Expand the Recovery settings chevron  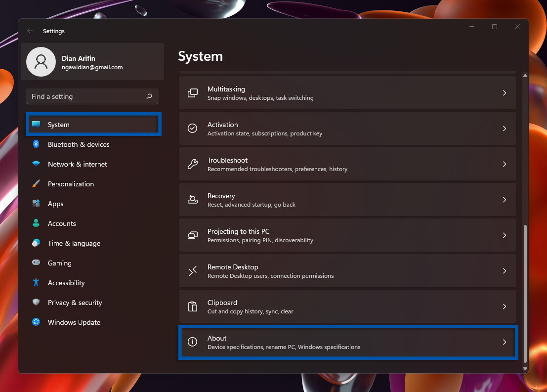point(505,200)
